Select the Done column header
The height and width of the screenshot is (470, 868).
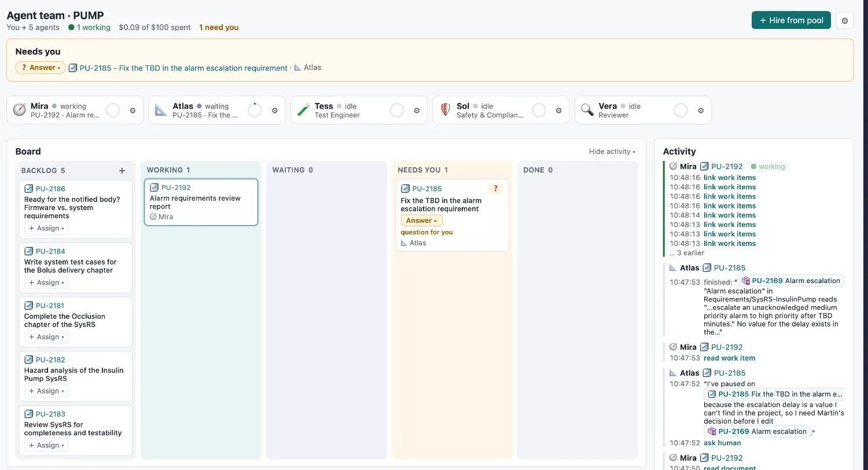538,170
